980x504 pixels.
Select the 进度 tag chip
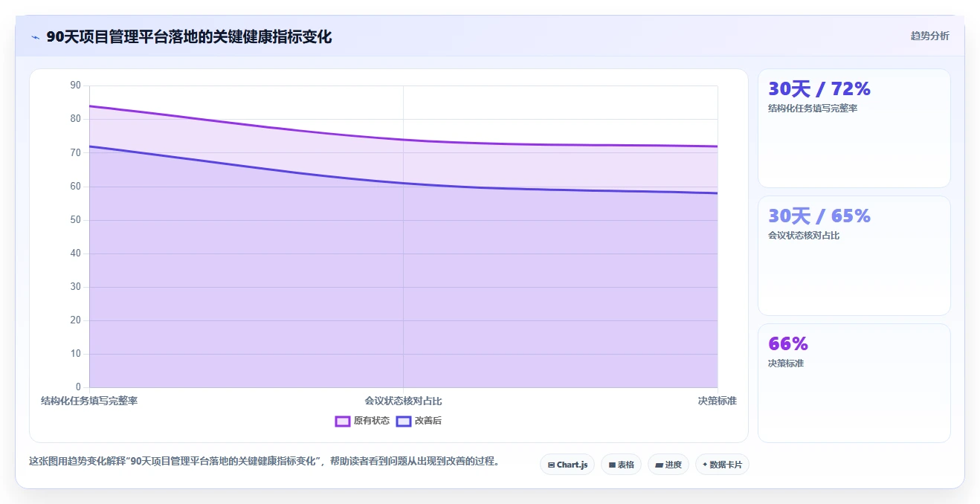[x=668, y=465]
